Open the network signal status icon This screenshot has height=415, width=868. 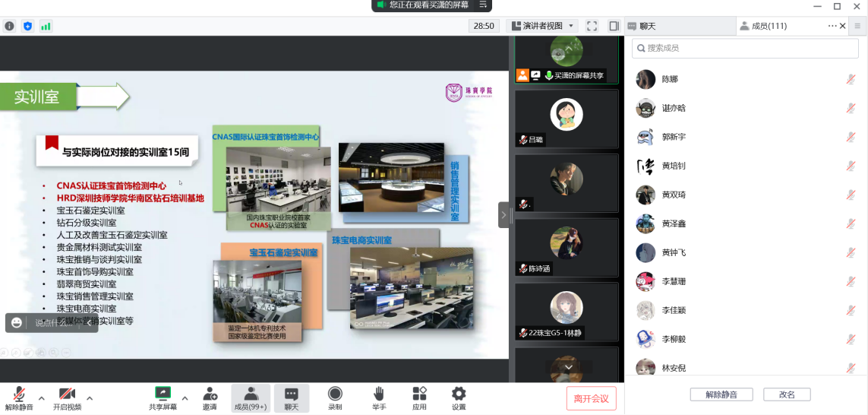(x=46, y=26)
